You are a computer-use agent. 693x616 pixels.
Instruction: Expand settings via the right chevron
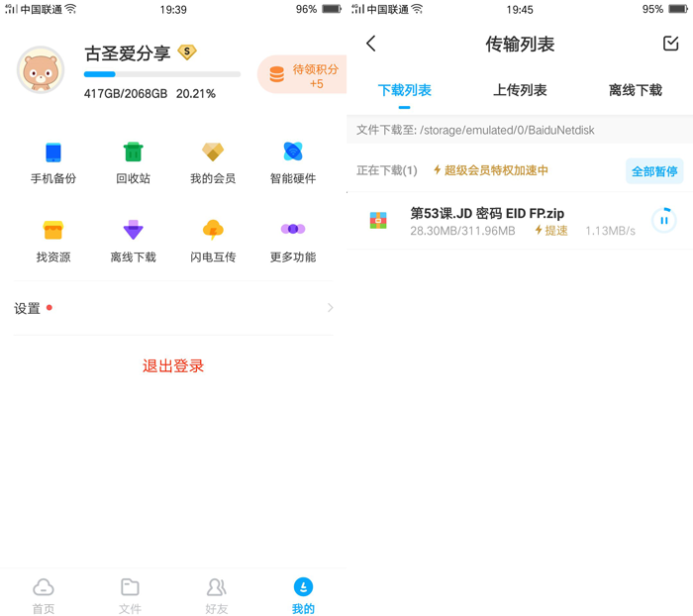[x=330, y=308]
